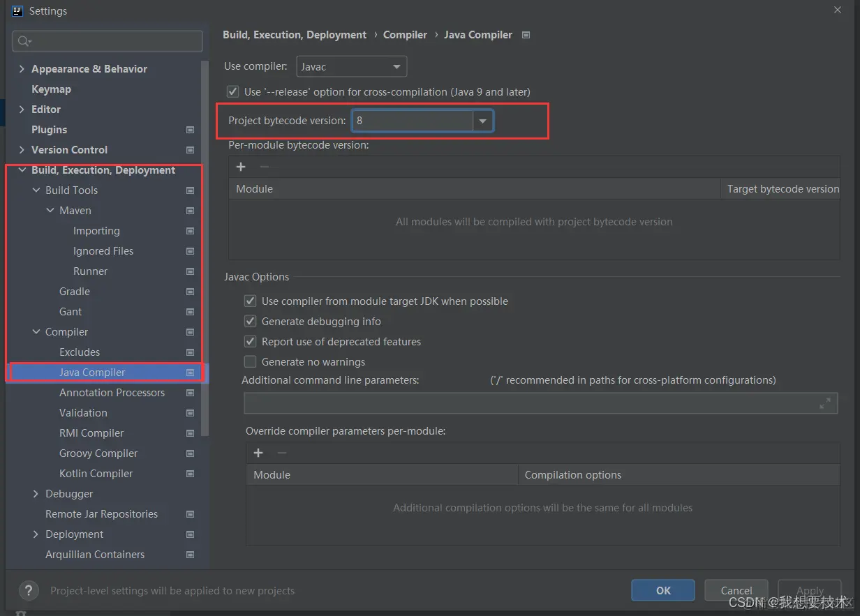This screenshot has width=860, height=616.
Task: Click project-level icon beside Validation
Action: tap(190, 413)
